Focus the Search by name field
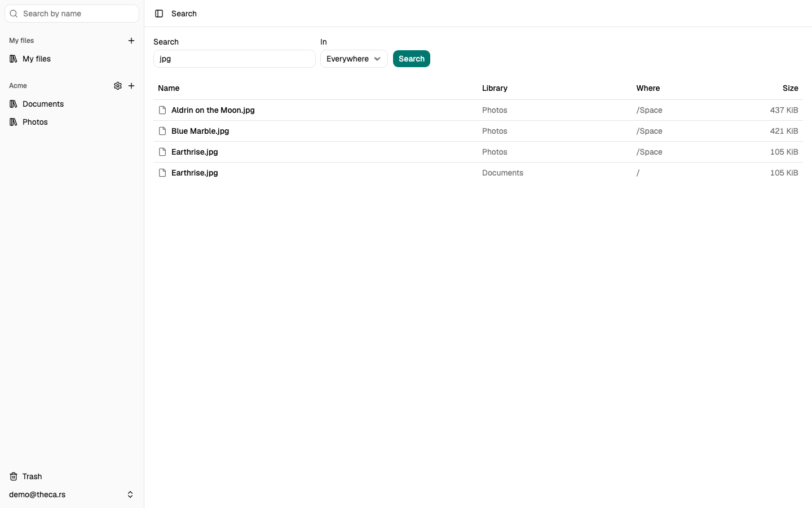 coord(72,14)
